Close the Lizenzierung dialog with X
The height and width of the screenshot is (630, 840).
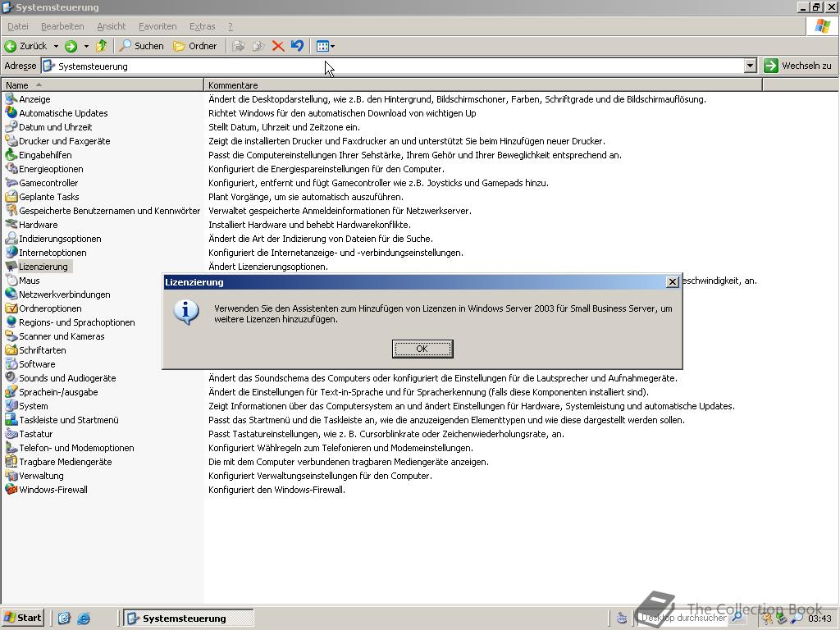[673, 282]
